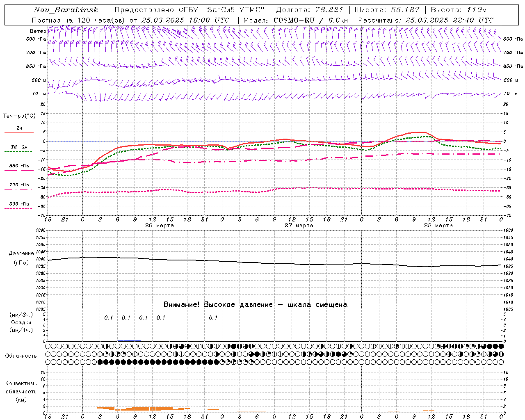Click the "Тем-ра(°C)" temperature label
This screenshot has height=420, width=525.
click(x=19, y=116)
